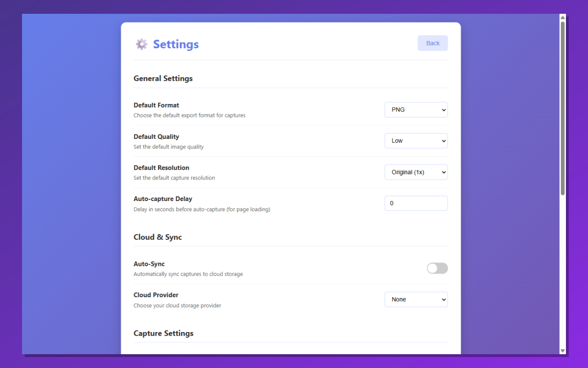Expand the Default Resolution selector
The image size is (588, 368).
pyautogui.click(x=416, y=172)
